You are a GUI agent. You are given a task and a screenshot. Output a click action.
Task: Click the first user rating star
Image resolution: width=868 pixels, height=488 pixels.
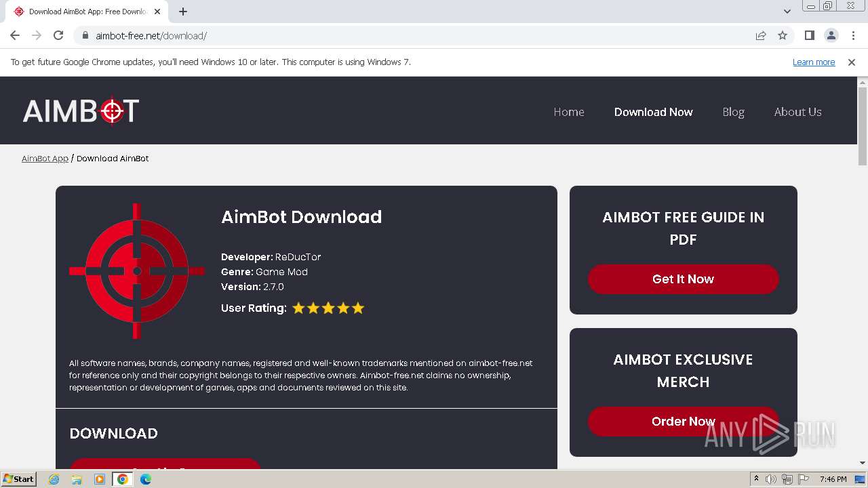pos(298,308)
